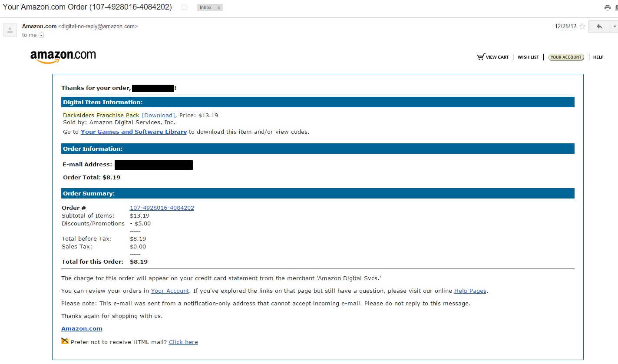Image resolution: width=618 pixels, height=364 pixels.
Task: Open Your Games and Software Library
Action: pos(134,132)
